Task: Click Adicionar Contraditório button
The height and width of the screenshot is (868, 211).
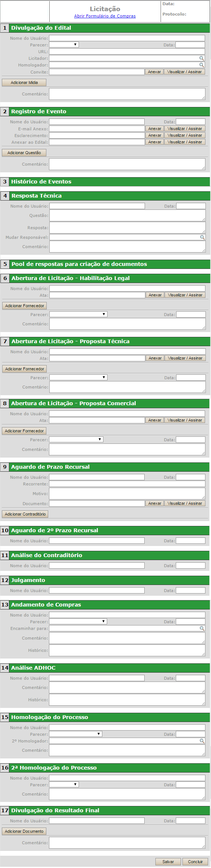Action: [x=25, y=514]
